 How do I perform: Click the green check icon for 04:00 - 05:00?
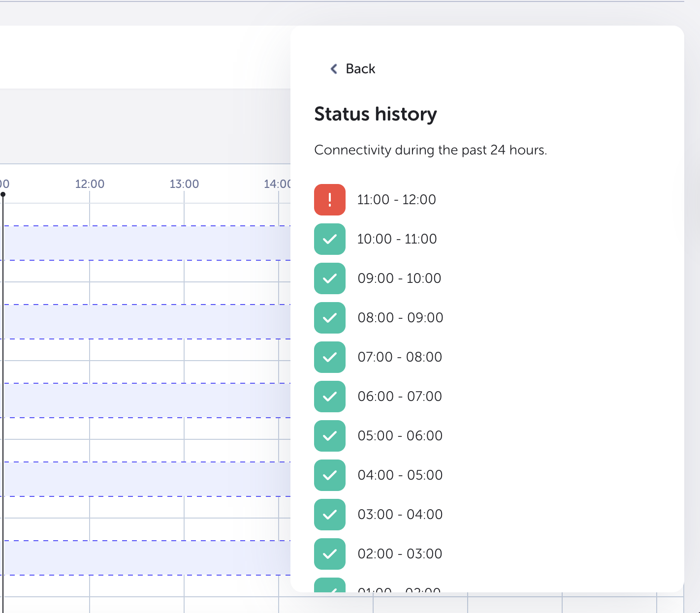click(x=330, y=475)
